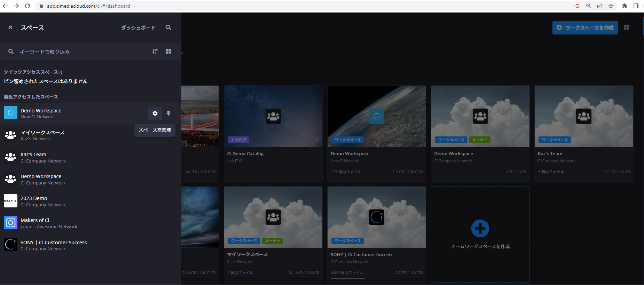Click 2.8 GB / 1.0 TB storage text
644x285 pixels.
(x=617, y=172)
